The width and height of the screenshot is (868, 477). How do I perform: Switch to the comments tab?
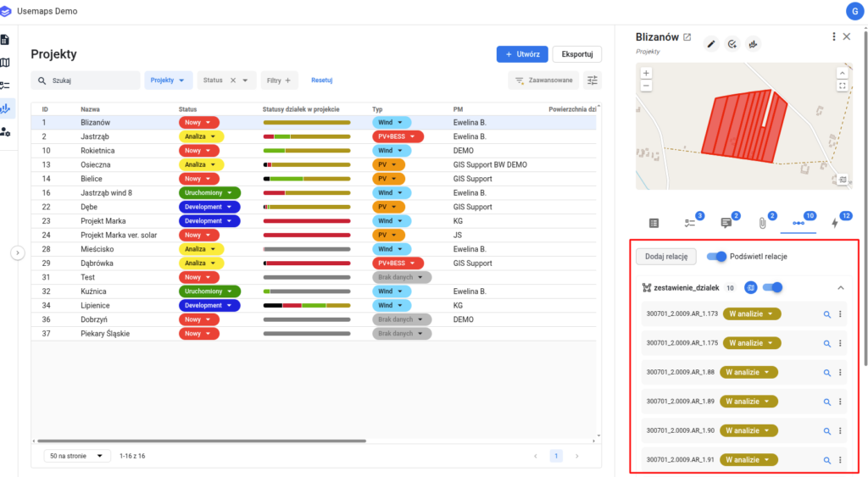coord(726,223)
